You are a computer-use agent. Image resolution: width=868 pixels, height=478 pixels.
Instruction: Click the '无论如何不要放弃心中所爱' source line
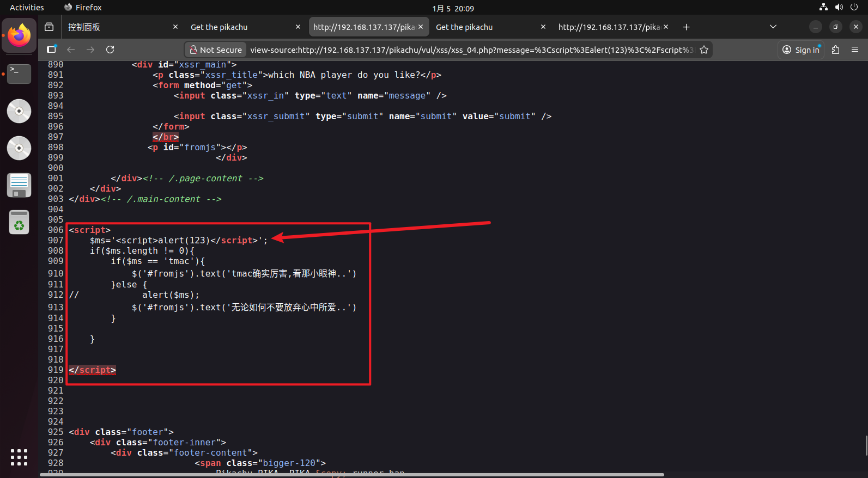click(244, 307)
